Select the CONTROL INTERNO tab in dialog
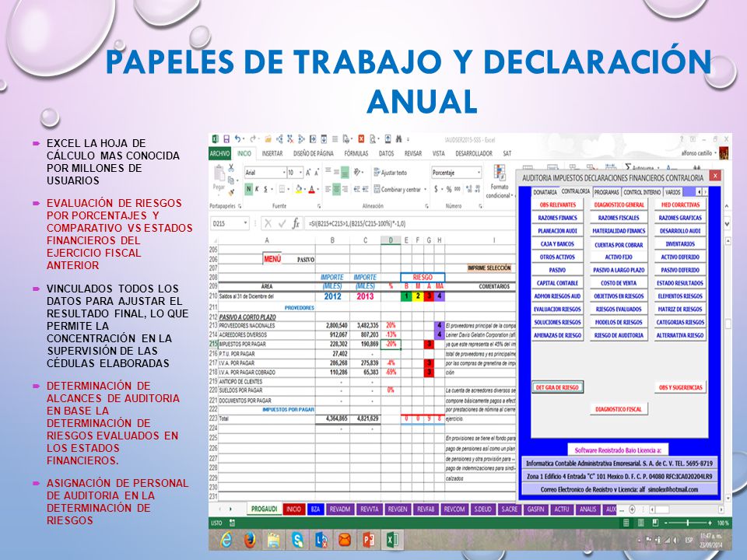 point(642,192)
